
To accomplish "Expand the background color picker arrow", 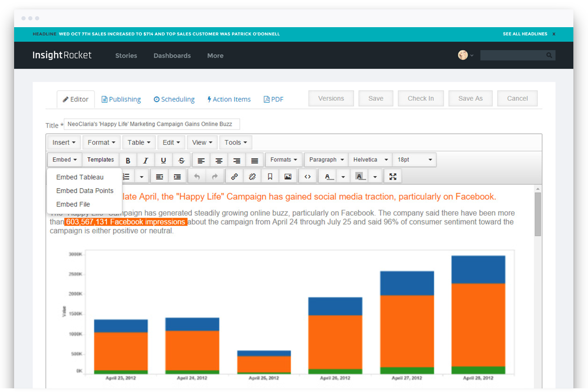I will point(375,176).
